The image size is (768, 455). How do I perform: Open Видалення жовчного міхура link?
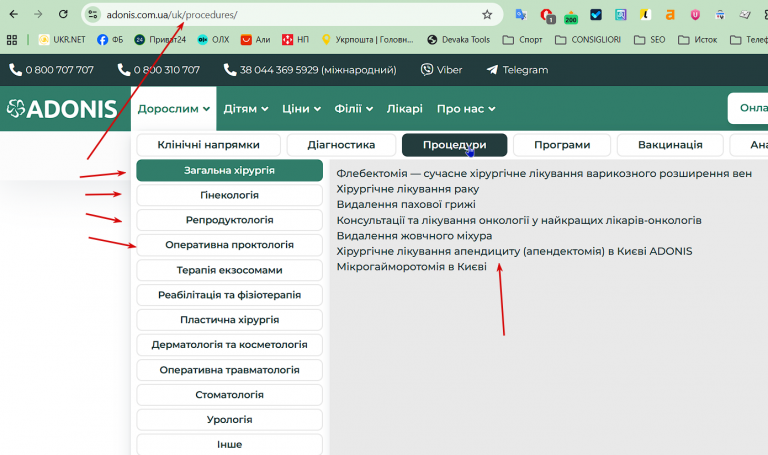414,236
